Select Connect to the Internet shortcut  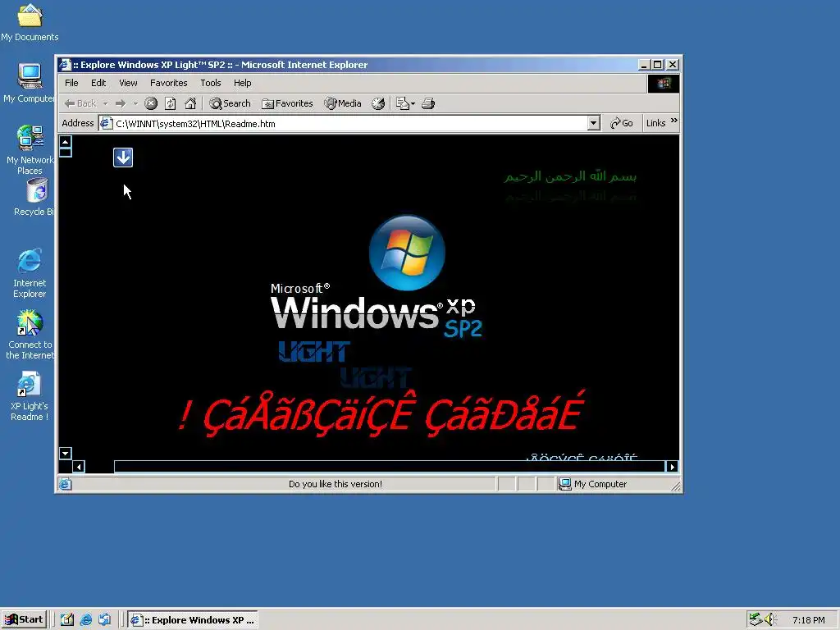[30, 335]
